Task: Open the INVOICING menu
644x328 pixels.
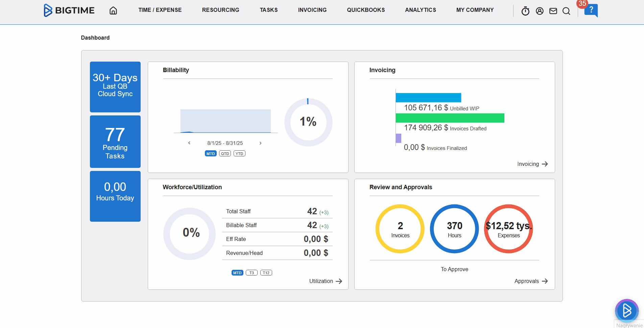Action: pos(312,10)
